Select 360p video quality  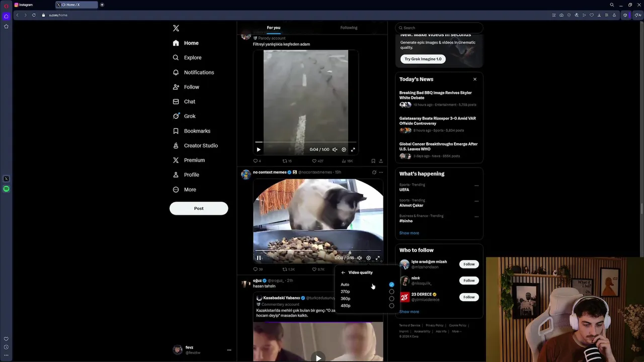pos(367,299)
